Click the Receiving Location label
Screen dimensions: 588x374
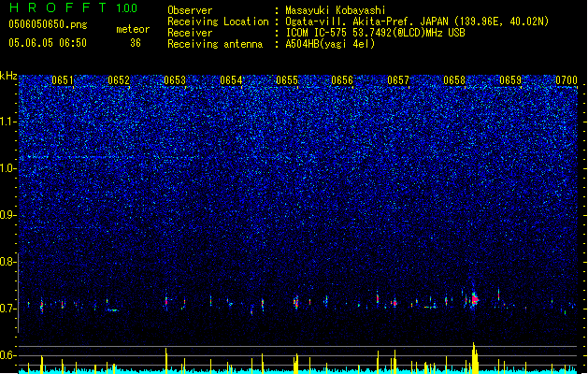(218, 22)
